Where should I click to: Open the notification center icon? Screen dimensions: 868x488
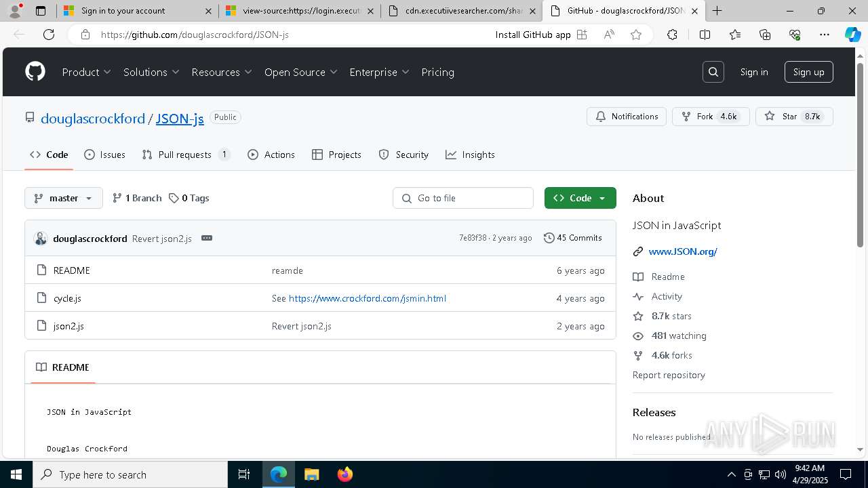(x=846, y=474)
